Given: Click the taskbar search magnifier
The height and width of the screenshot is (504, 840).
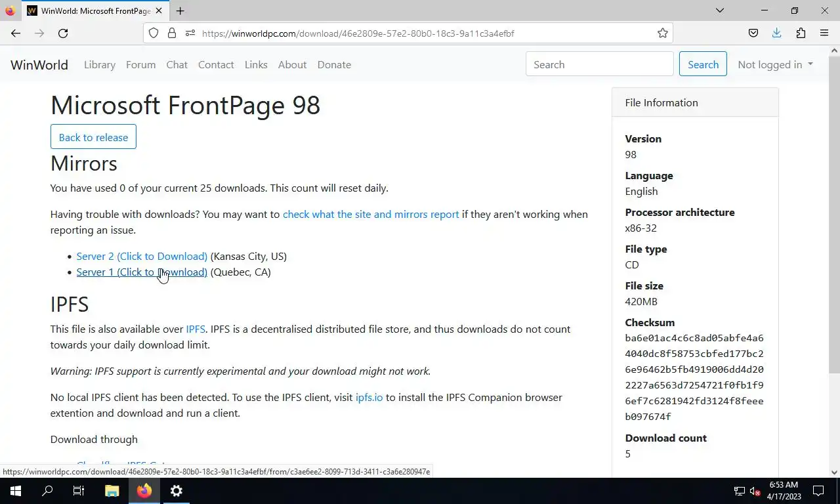Looking at the screenshot, I should 47,491.
